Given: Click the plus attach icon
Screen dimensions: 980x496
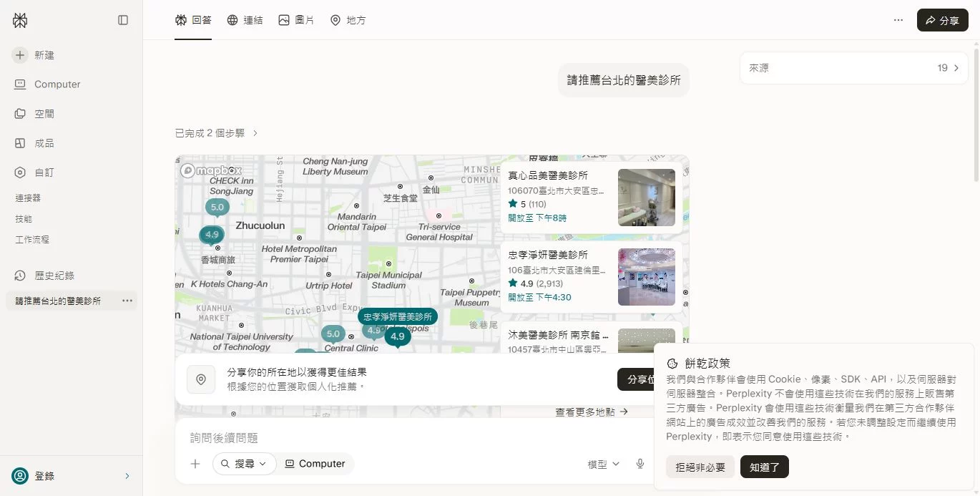Looking at the screenshot, I should pos(195,464).
